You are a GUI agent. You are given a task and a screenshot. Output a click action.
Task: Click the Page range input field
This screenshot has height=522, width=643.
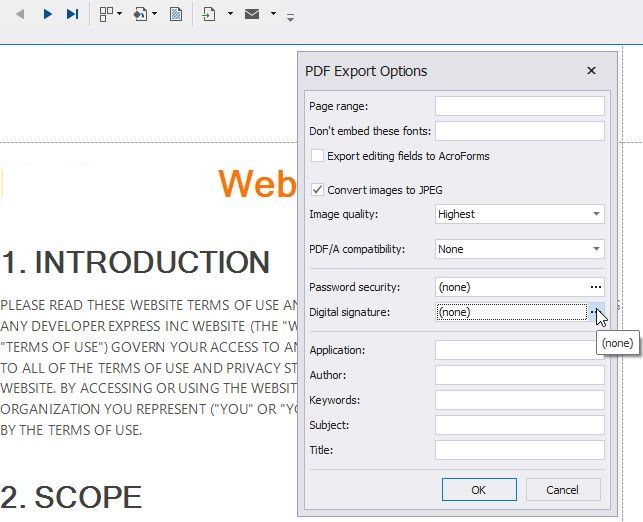[519, 106]
